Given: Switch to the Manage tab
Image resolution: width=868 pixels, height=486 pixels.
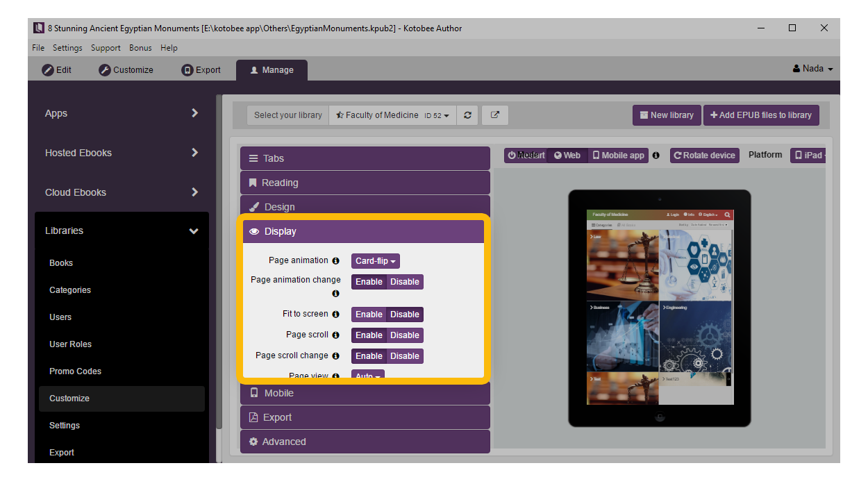Looking at the screenshot, I should click(x=272, y=69).
